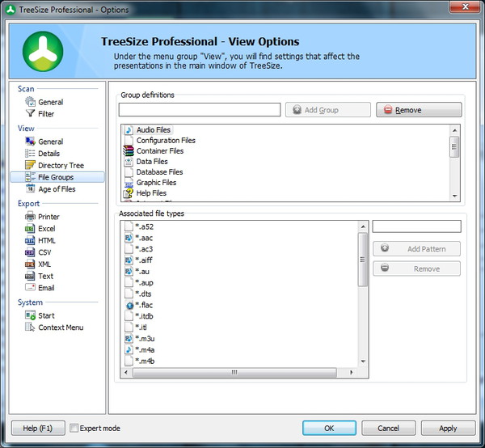Open the Context Menu settings page
The width and height of the screenshot is (485, 448).
pyautogui.click(x=61, y=328)
